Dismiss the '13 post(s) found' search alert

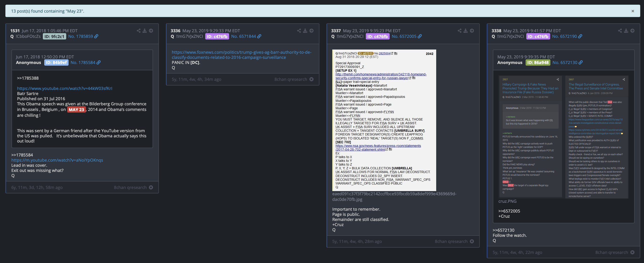coord(633,11)
